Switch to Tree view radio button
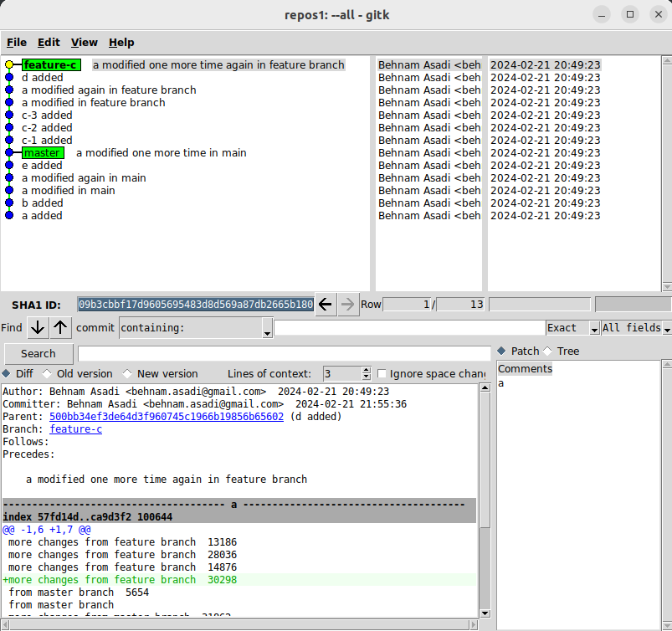The width and height of the screenshot is (672, 631). pos(549,351)
